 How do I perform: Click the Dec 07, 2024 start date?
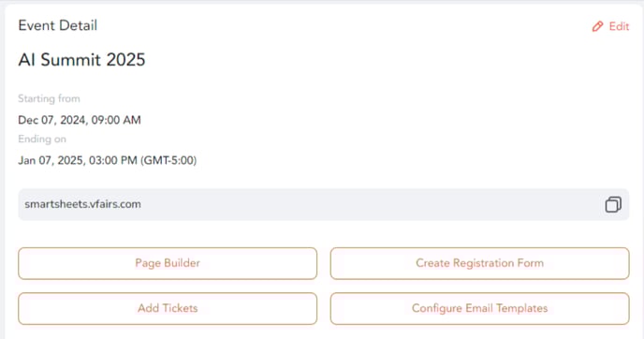coord(51,120)
